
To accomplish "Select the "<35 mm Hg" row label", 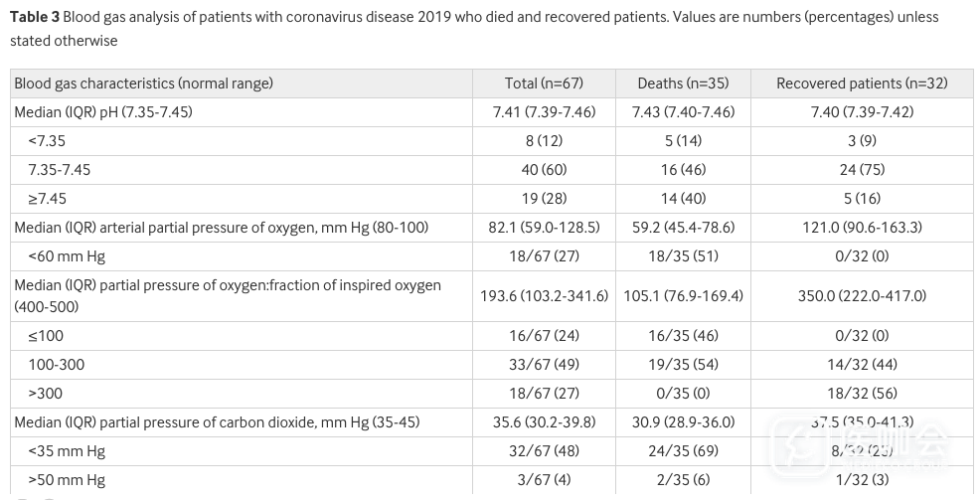I will [67, 451].
